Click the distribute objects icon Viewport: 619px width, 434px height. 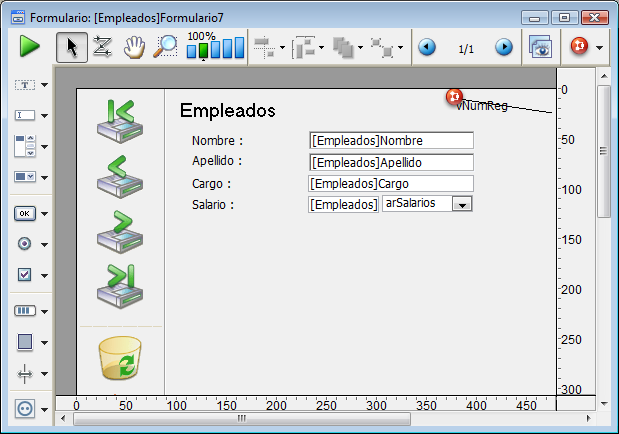point(303,47)
